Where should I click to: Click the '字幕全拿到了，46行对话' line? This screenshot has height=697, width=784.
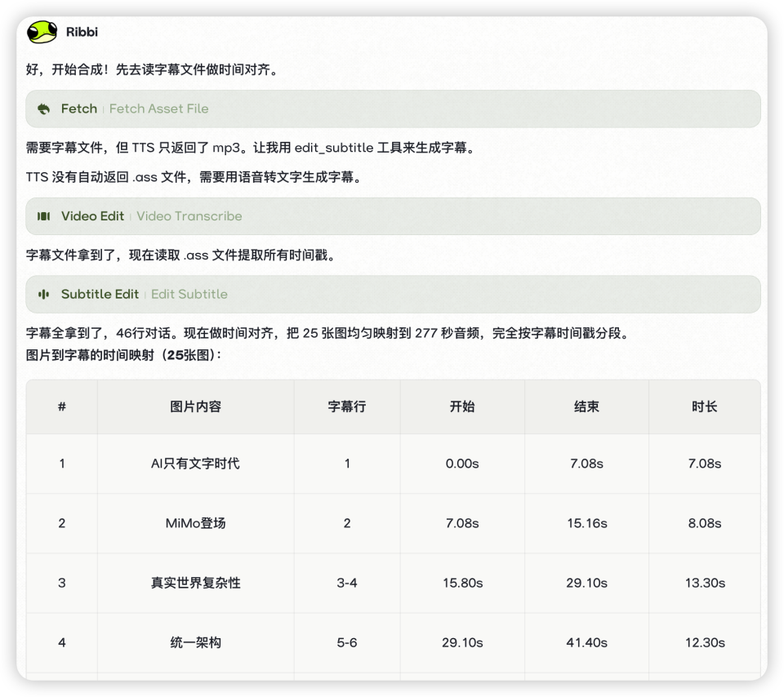[x=327, y=333]
